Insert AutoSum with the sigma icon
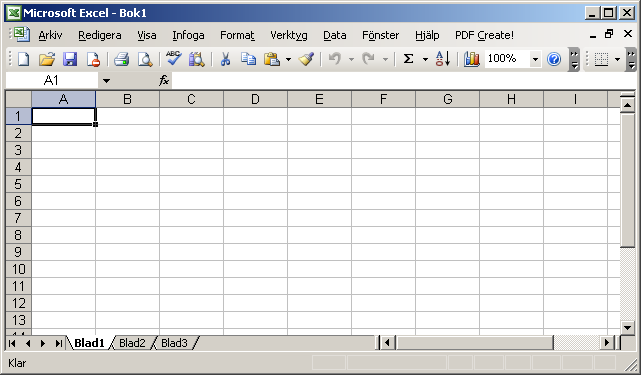The image size is (641, 375). (408, 59)
